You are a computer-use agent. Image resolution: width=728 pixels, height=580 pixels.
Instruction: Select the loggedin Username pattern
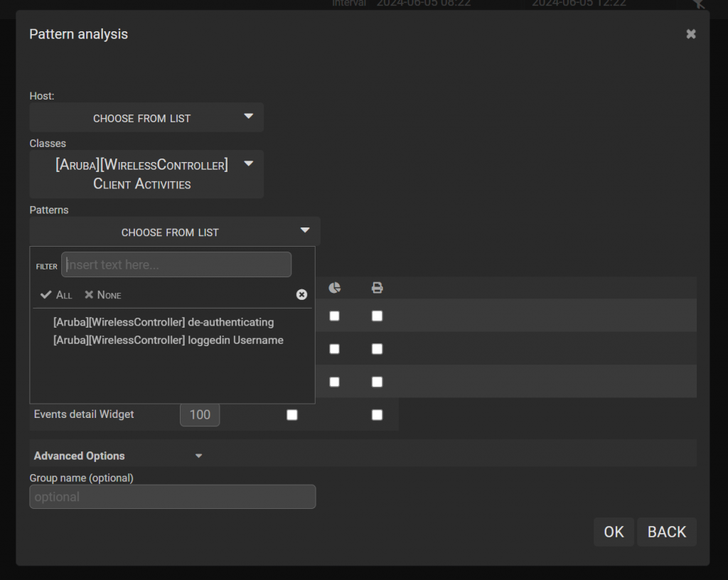pyautogui.click(x=168, y=340)
